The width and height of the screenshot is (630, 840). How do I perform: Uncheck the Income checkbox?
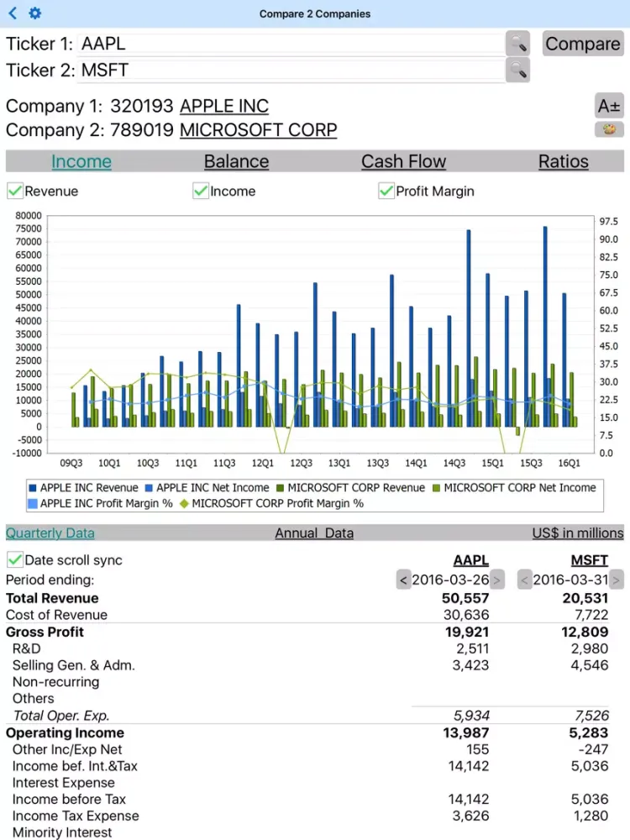(x=201, y=191)
